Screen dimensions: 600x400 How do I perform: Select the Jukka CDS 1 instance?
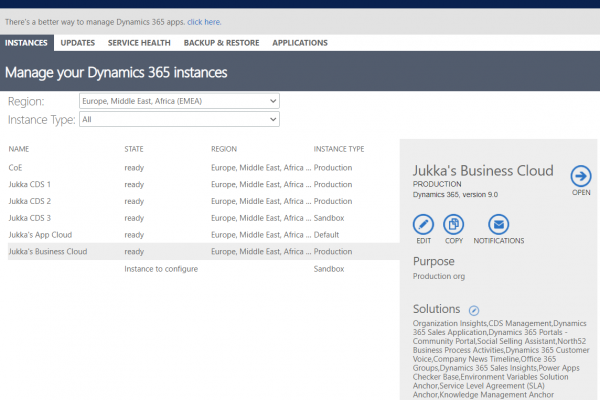[204, 184]
